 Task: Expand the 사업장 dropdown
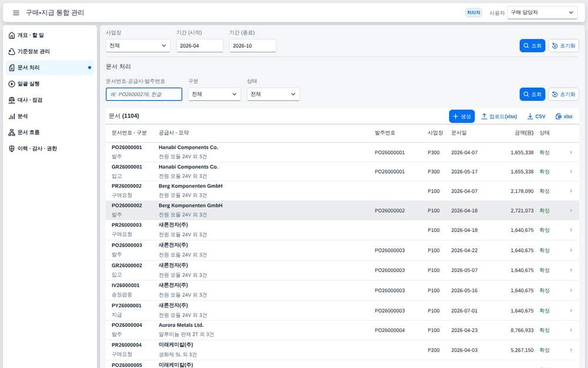click(138, 46)
